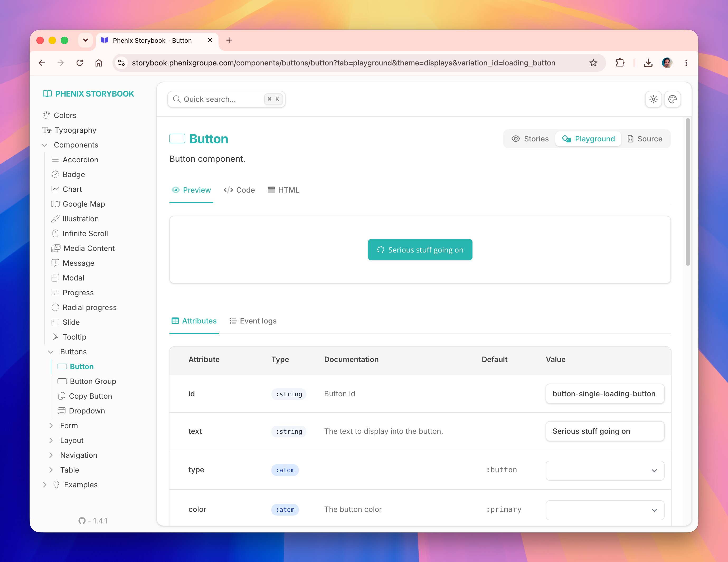Click the Radial progress circle icon

(x=55, y=307)
